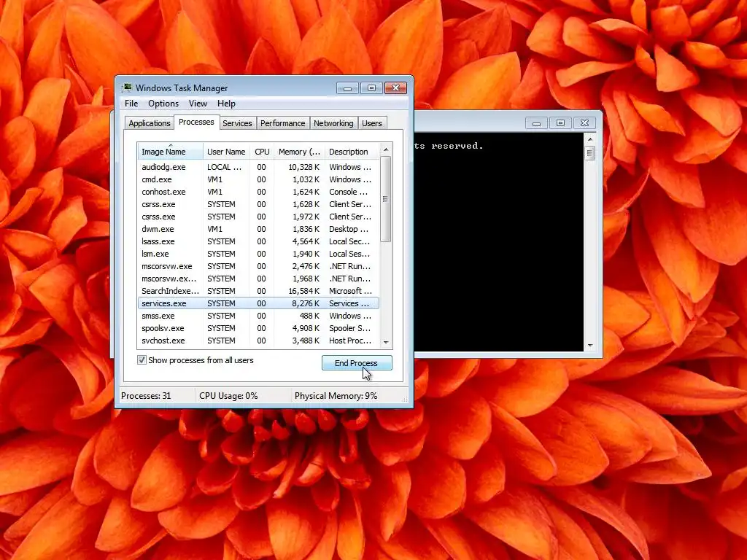Click the command prompt scrollbar thumb
The width and height of the screenshot is (747, 560).
[x=589, y=153]
